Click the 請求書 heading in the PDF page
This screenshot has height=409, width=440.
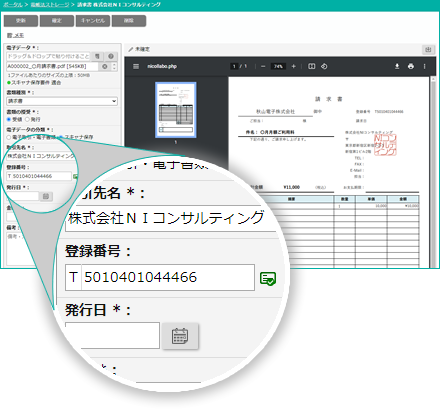tap(329, 99)
